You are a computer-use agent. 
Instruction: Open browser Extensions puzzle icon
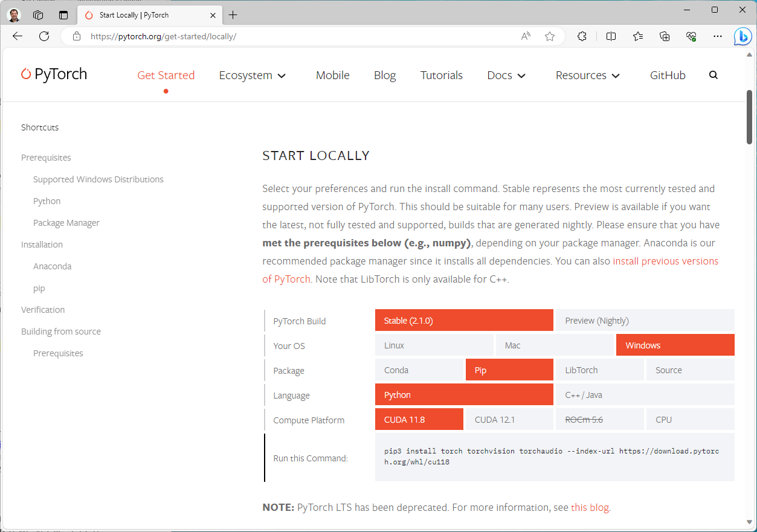tap(582, 36)
